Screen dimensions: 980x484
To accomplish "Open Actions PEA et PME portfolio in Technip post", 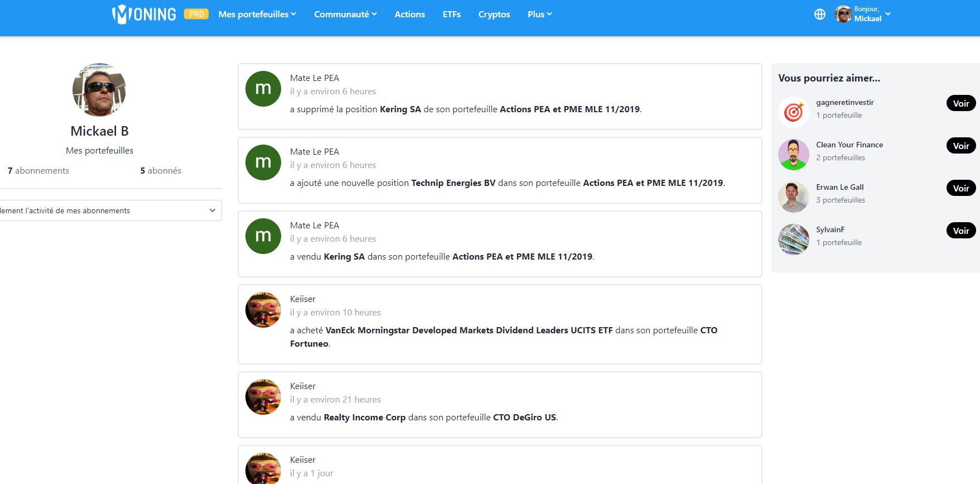I will coord(653,183).
